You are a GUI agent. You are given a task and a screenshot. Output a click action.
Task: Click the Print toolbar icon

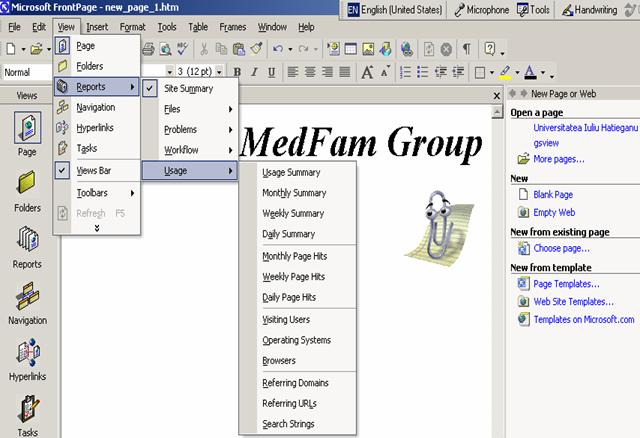tap(148, 48)
